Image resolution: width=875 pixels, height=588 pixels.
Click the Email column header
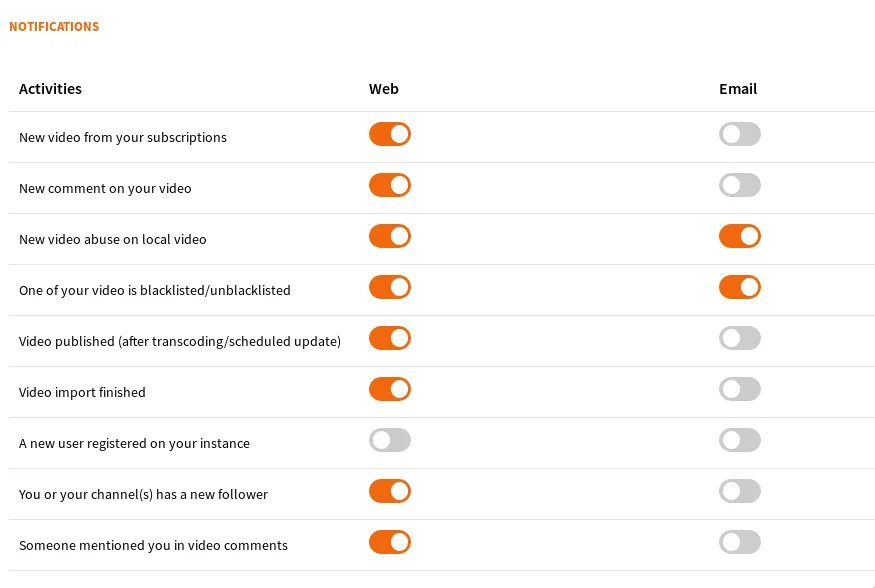point(738,89)
